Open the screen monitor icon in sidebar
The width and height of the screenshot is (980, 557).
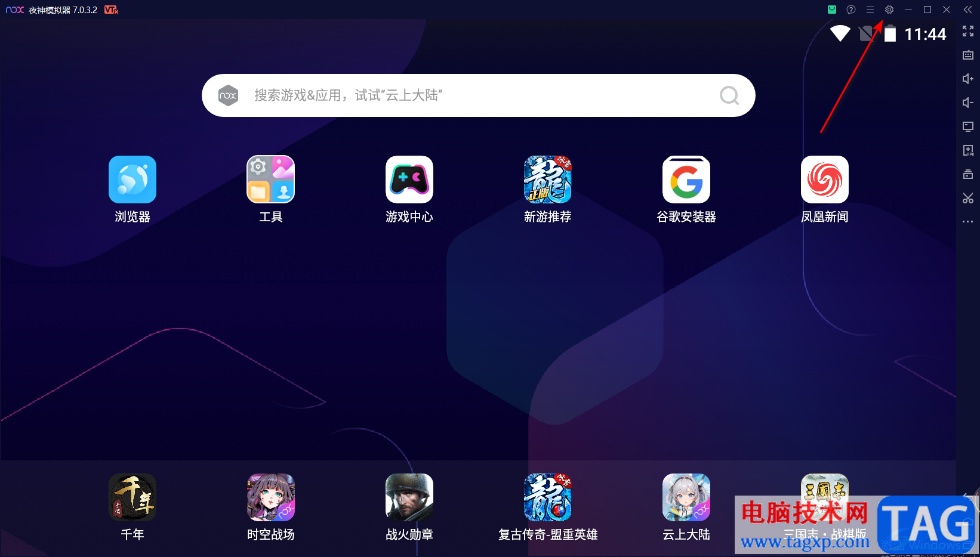click(x=968, y=126)
